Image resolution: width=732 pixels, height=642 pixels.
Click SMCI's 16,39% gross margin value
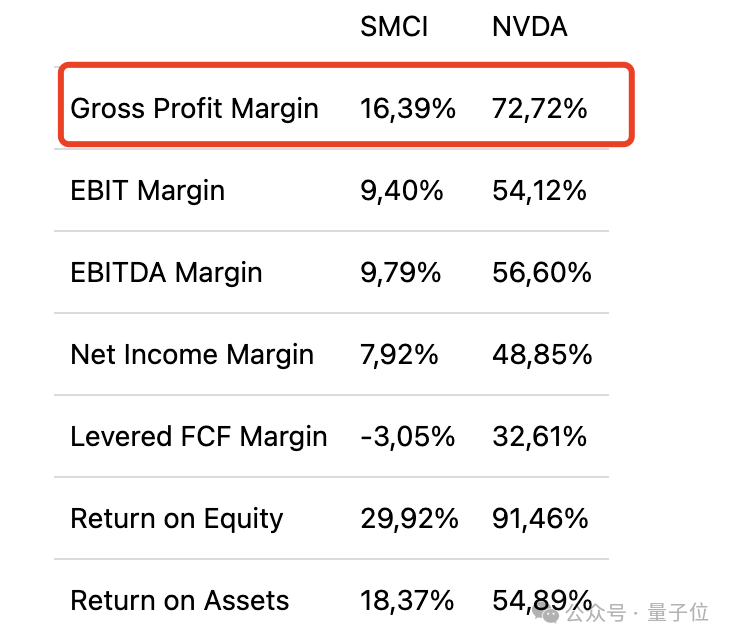(408, 109)
